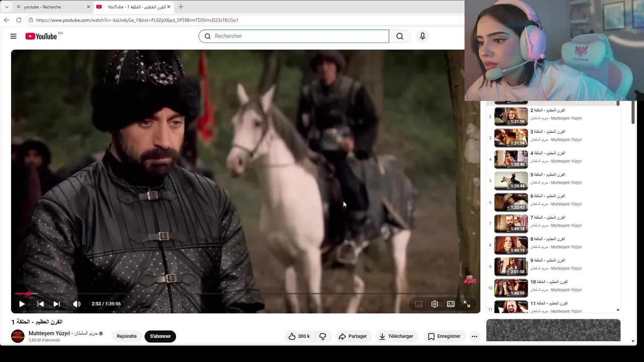Open episode 5 title in playlist
This screenshot has width=644, height=362.
547,174
